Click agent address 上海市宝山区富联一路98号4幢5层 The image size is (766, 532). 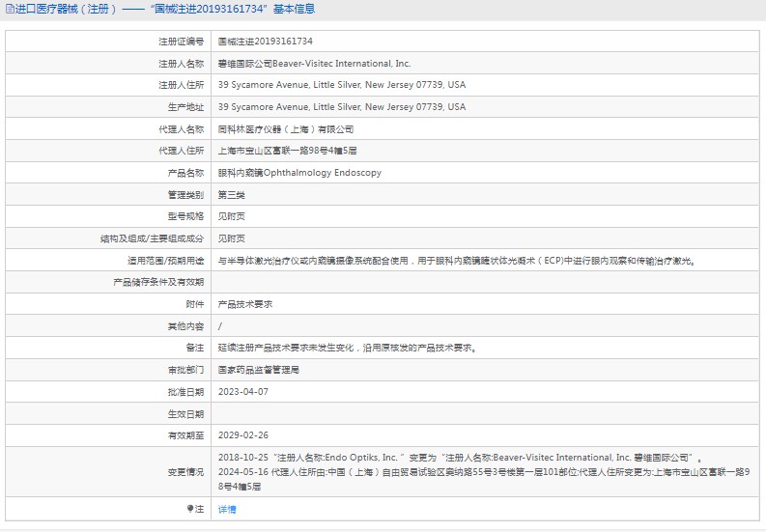tap(288, 152)
